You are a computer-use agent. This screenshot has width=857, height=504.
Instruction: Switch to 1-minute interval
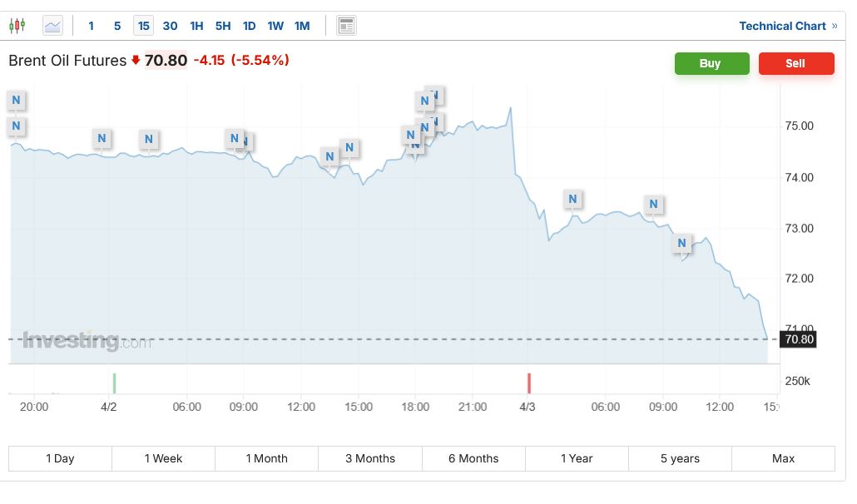tap(92, 26)
